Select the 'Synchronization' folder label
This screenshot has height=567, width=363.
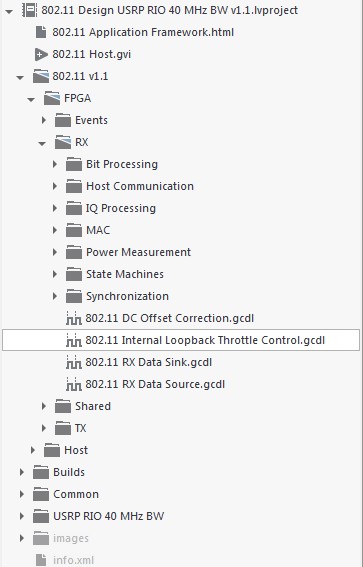(x=127, y=297)
